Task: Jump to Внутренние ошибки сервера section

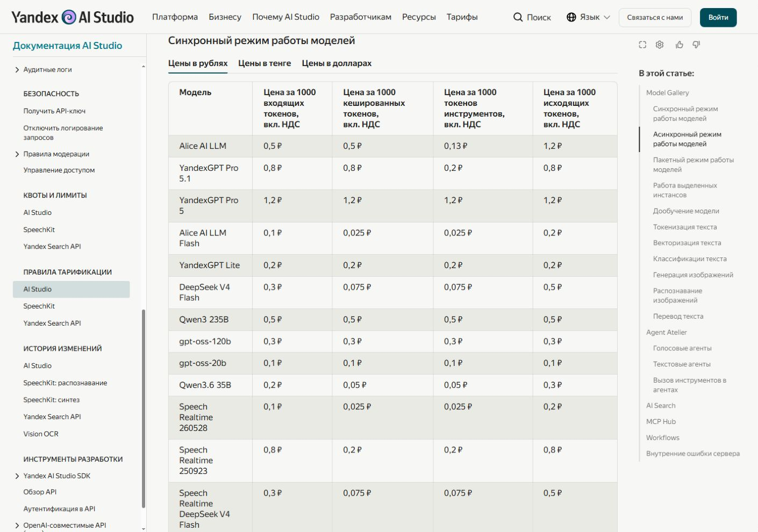Action: pyautogui.click(x=693, y=454)
